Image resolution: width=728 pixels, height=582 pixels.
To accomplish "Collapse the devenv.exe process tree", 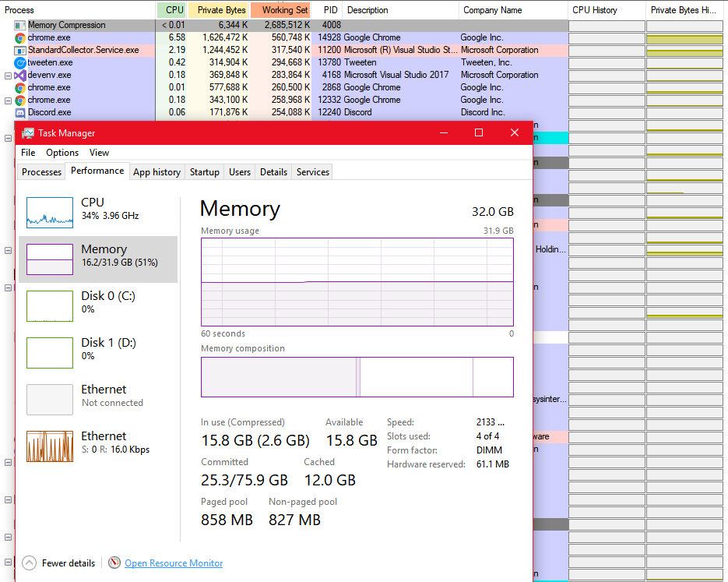I will click(x=8, y=76).
